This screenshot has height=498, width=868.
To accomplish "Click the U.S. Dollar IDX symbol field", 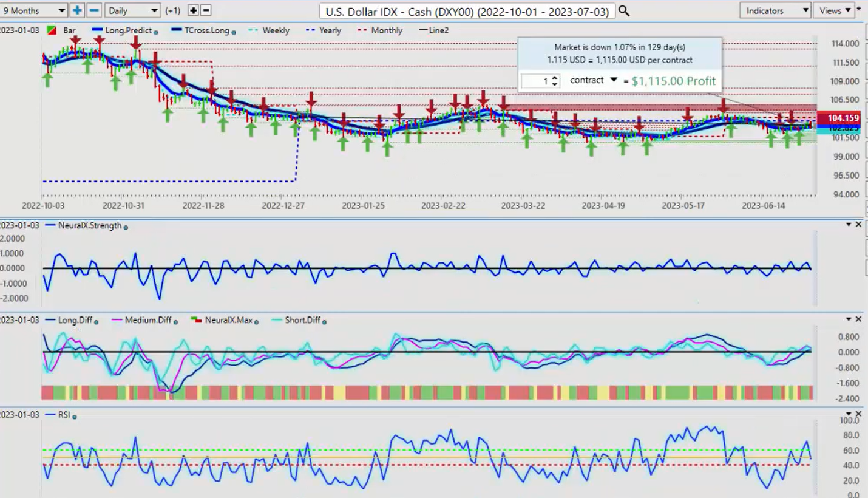I will tap(467, 11).
